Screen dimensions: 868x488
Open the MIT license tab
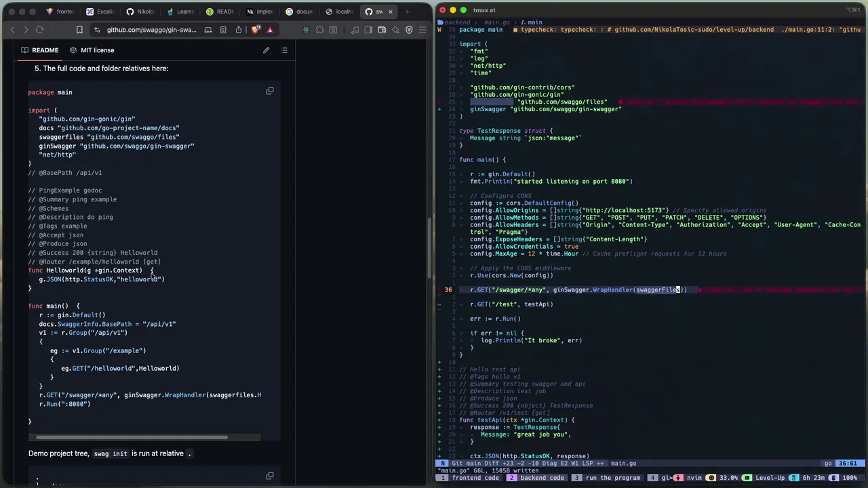tap(92, 50)
